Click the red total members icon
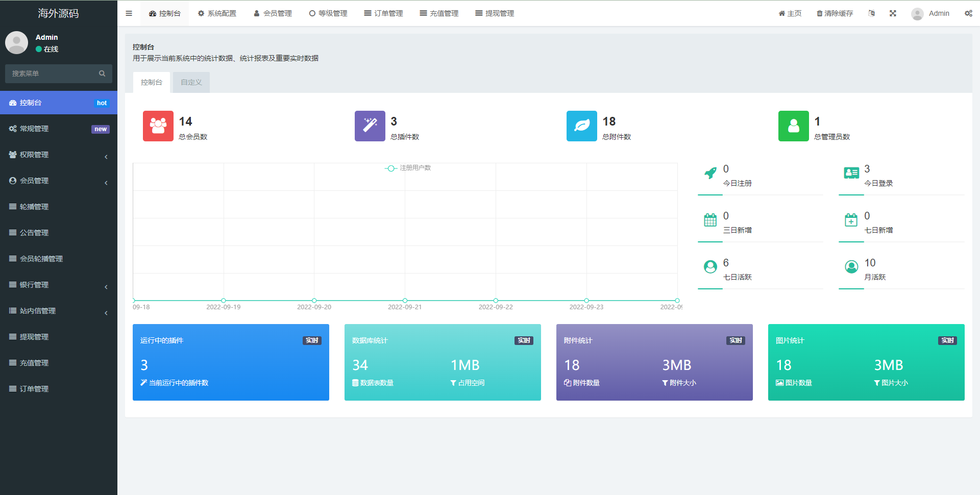 coord(158,126)
